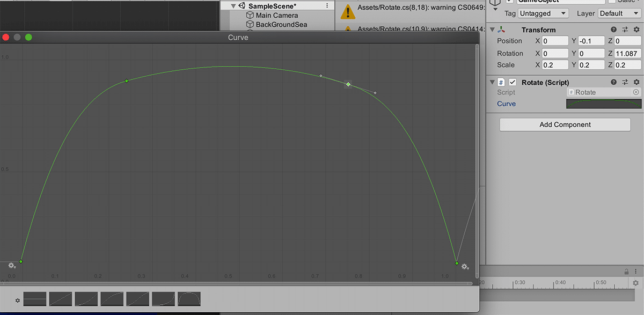644x315 pixels.
Task: Pick the bell-shaped curve preset on far right
Action: 189,300
